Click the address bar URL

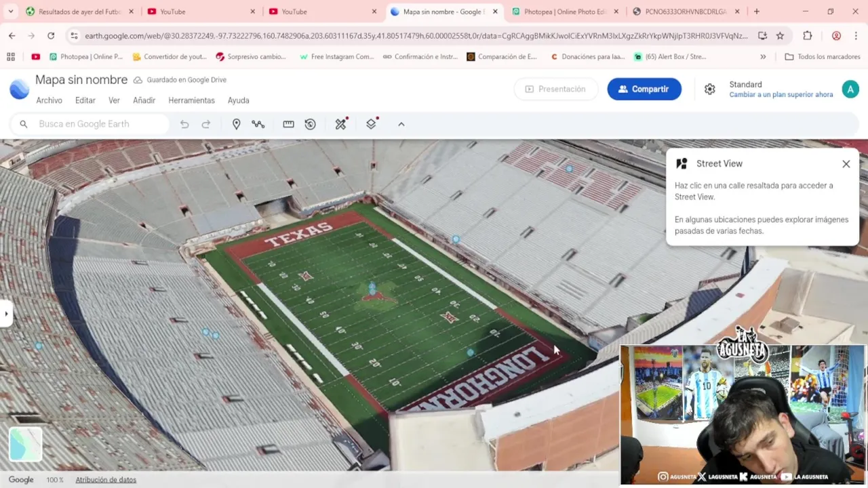pyautogui.click(x=416, y=36)
